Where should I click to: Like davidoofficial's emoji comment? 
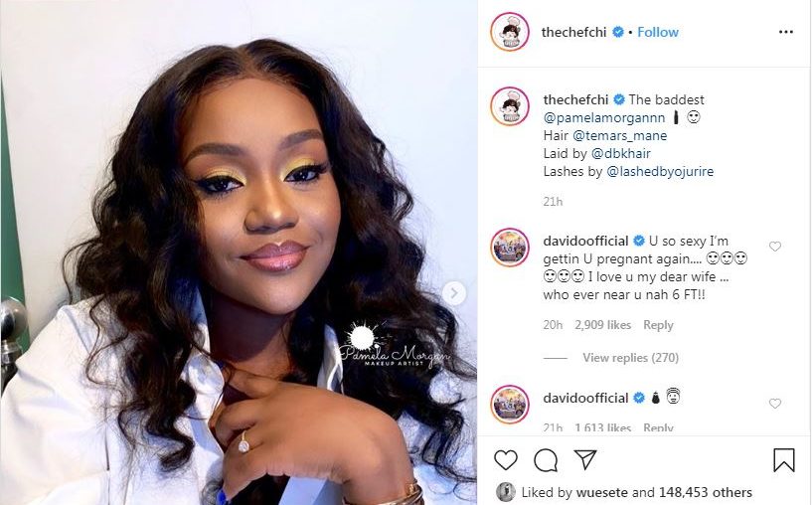pyautogui.click(x=774, y=404)
